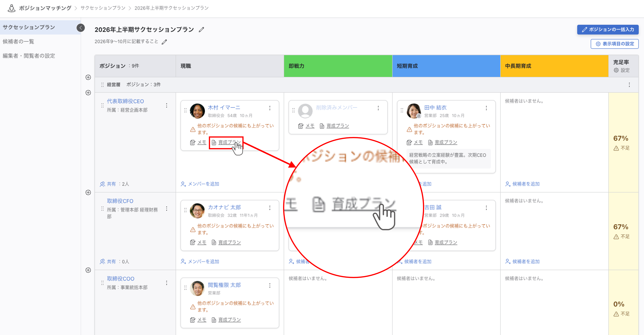
Task: Click plus icon above 取締役CFO row
Action: [88, 192]
